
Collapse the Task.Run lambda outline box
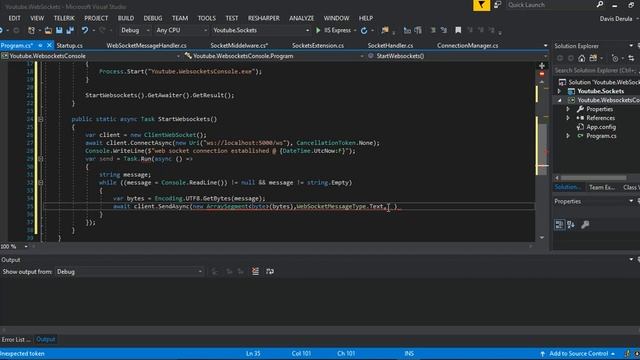40,159
